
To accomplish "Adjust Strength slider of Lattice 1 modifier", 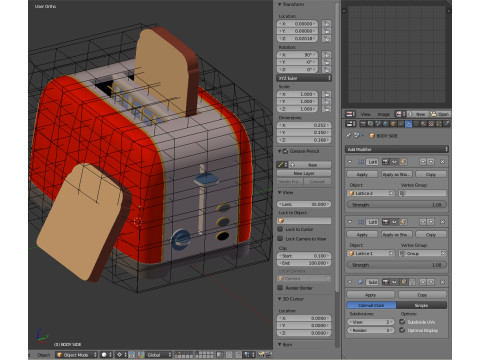I will pyautogui.click(x=397, y=265).
